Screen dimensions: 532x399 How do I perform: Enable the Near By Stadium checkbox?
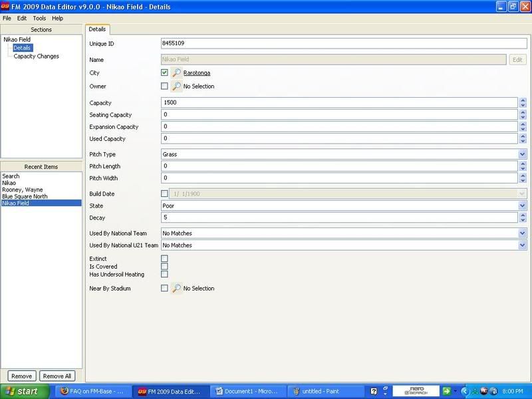click(x=164, y=289)
